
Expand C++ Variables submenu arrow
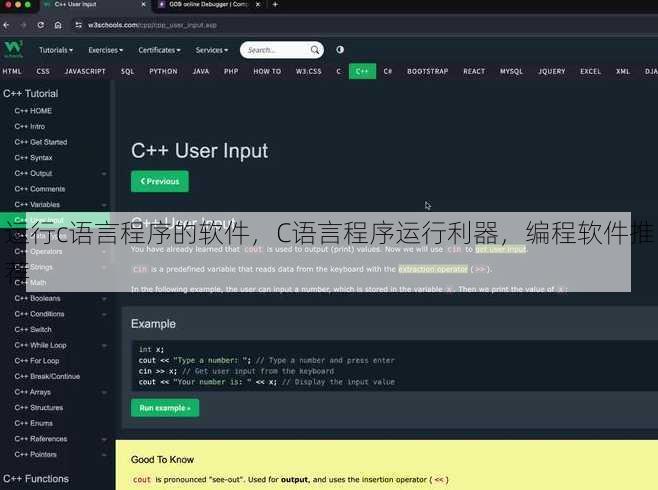tap(104, 205)
